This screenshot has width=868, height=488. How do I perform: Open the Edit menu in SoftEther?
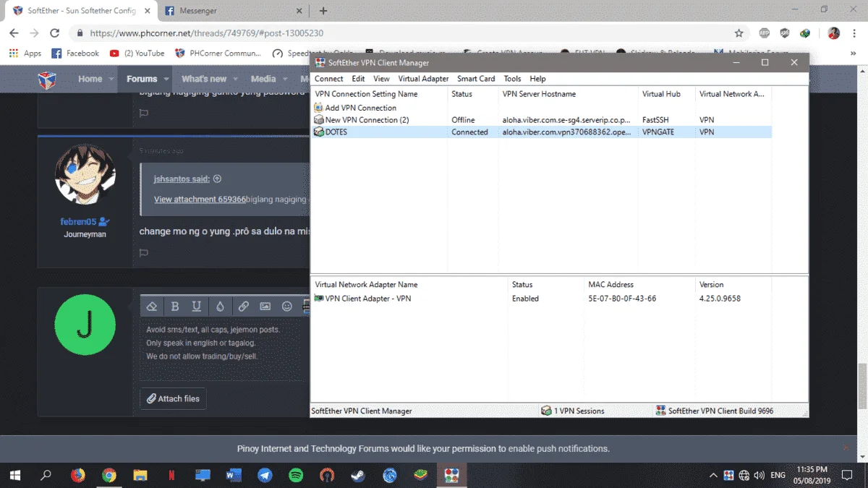(x=358, y=79)
